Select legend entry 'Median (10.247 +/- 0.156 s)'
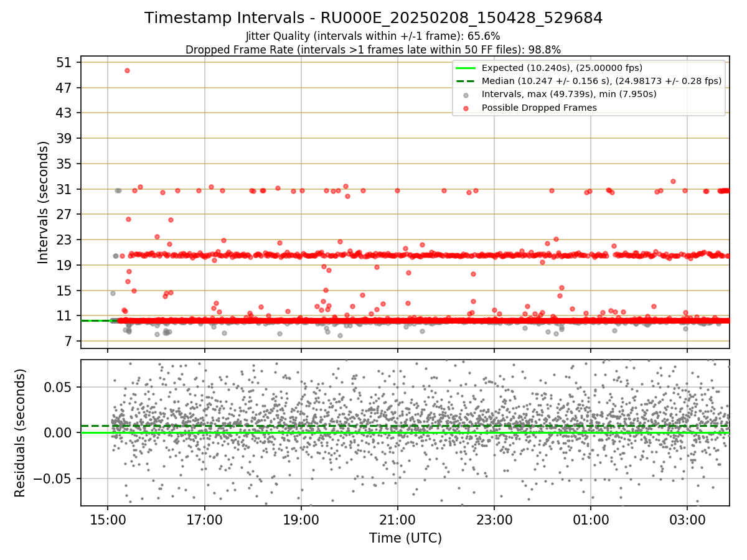 601,81
